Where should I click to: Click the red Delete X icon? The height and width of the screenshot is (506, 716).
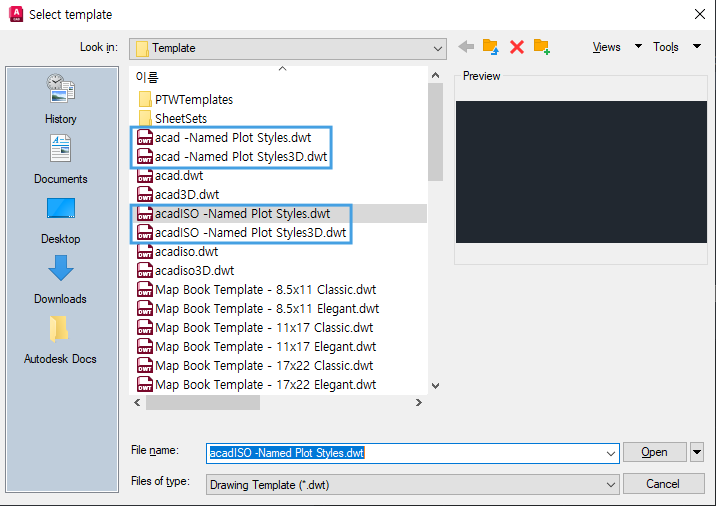point(517,47)
